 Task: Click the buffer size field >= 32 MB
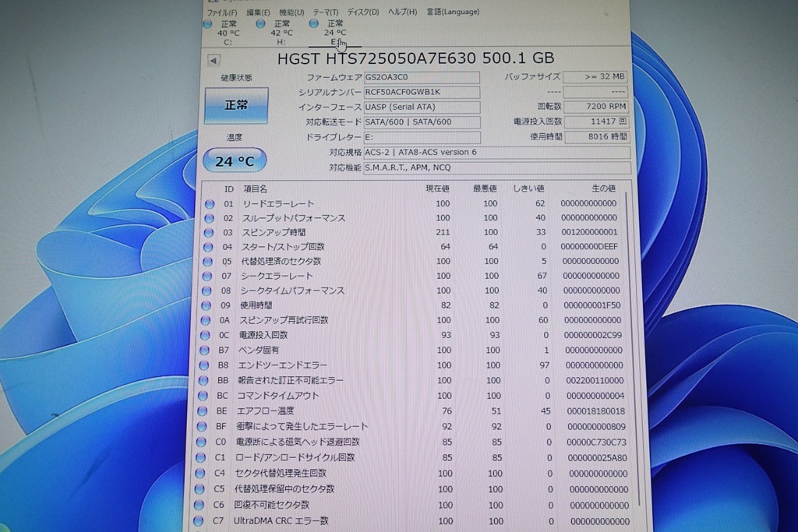[595, 77]
